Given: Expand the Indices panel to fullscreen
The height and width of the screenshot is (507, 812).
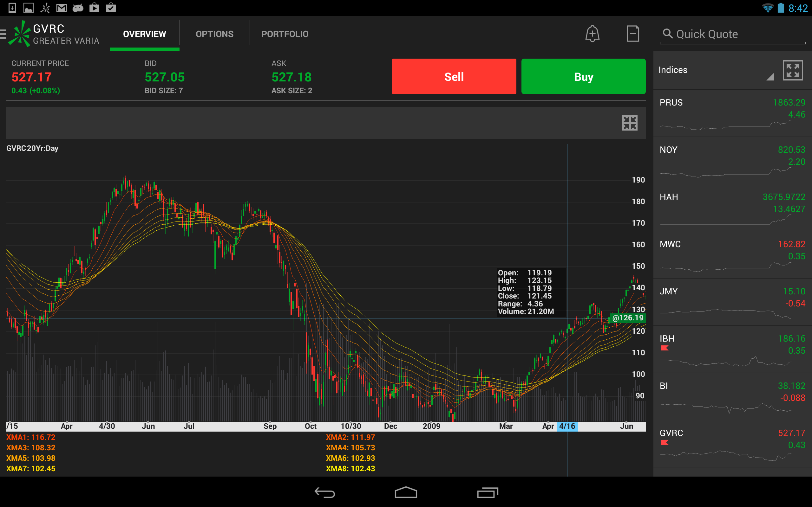Looking at the screenshot, I should pos(793,70).
